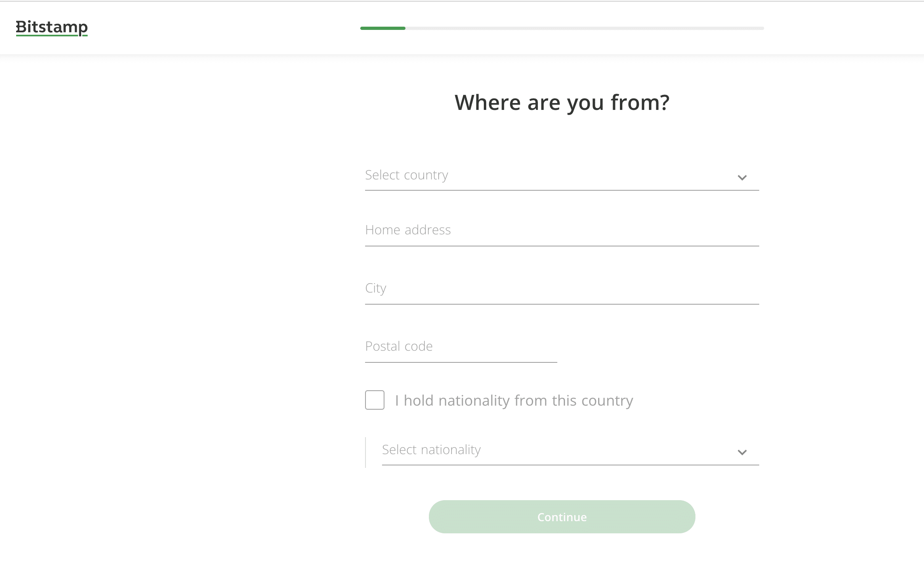The width and height of the screenshot is (924, 564).
Task: Click the 'Select country' placeholder text
Action: 407,175
